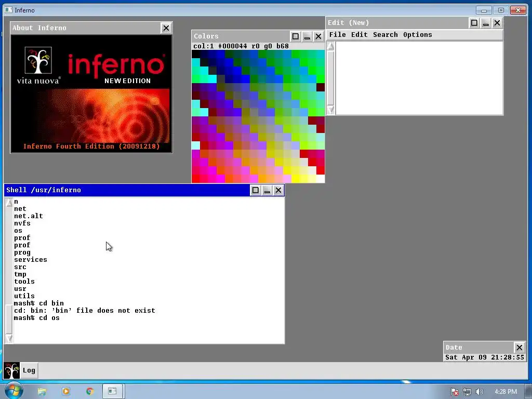Click the Shell scrollbar down arrow

coord(9,338)
